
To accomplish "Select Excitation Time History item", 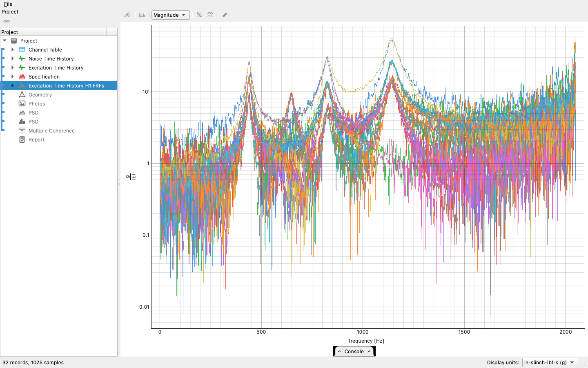I will tap(56, 67).
